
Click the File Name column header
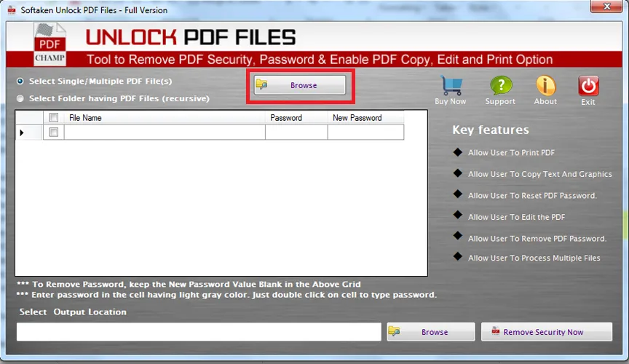165,118
